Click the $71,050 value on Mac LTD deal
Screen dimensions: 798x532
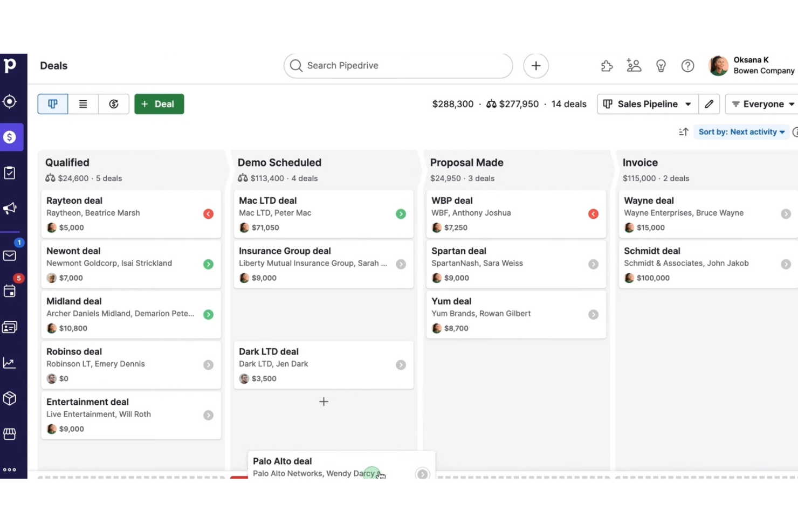coord(265,227)
